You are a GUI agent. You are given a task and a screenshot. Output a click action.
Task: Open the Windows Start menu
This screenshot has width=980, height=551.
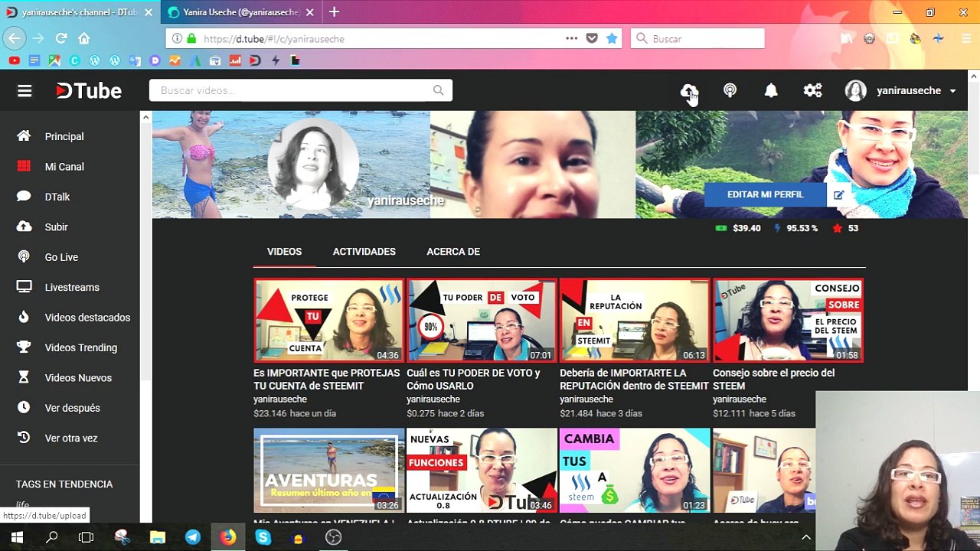point(17,537)
